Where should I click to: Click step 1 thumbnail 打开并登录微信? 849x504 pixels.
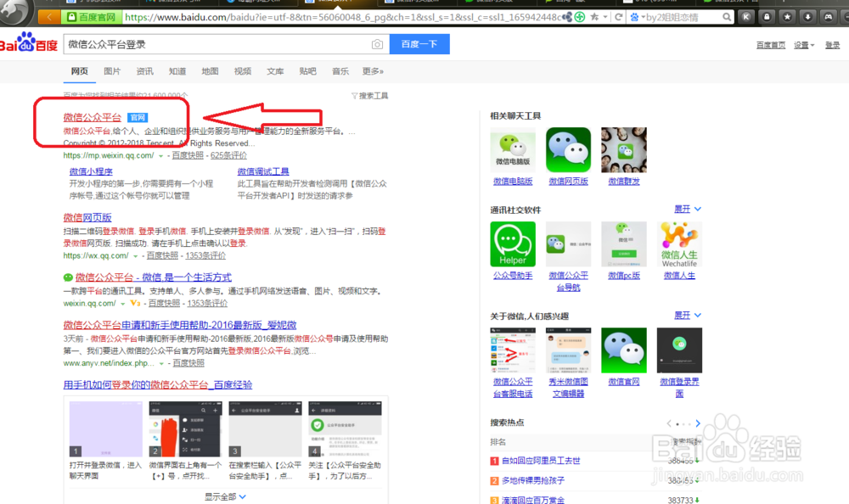pyautogui.click(x=106, y=429)
